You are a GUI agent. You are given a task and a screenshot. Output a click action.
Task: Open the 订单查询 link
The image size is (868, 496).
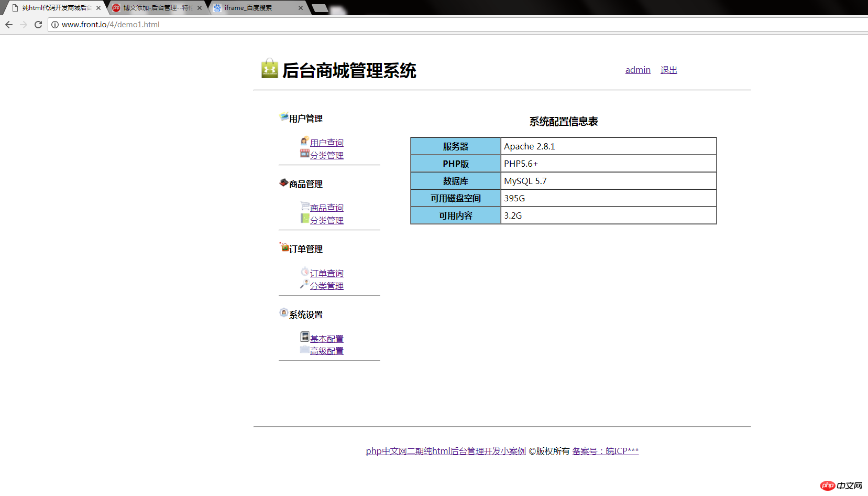coord(327,273)
